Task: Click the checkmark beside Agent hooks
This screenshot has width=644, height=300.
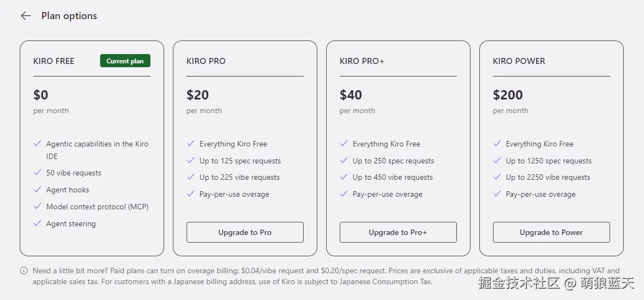Action: point(38,189)
